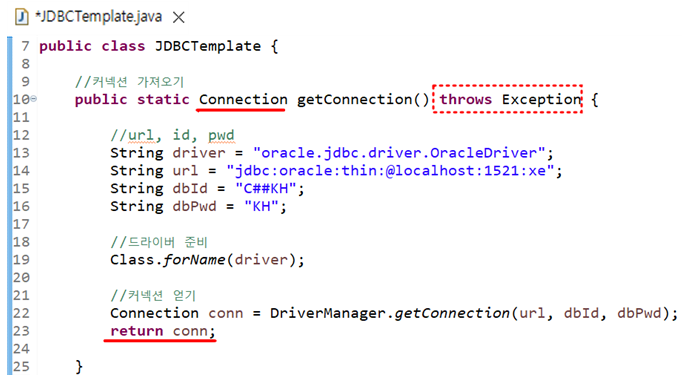Click DriverManager on line 22
Viewport: 682px width, 375px height.
(x=328, y=313)
